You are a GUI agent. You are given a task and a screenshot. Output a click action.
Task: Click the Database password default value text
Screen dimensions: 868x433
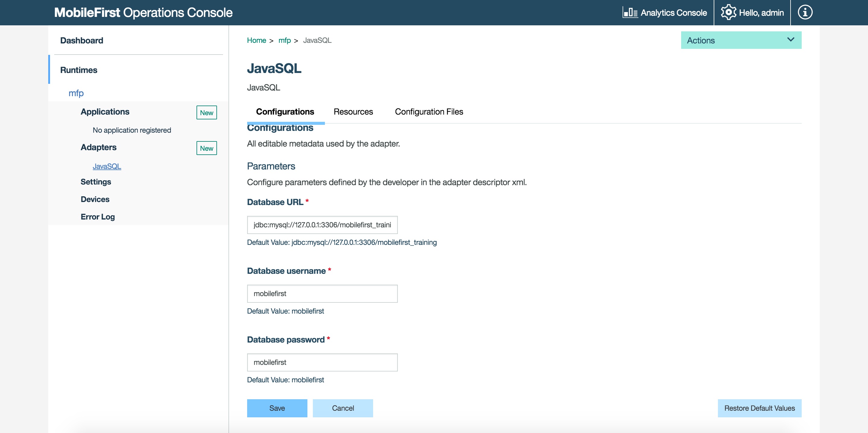pos(285,380)
